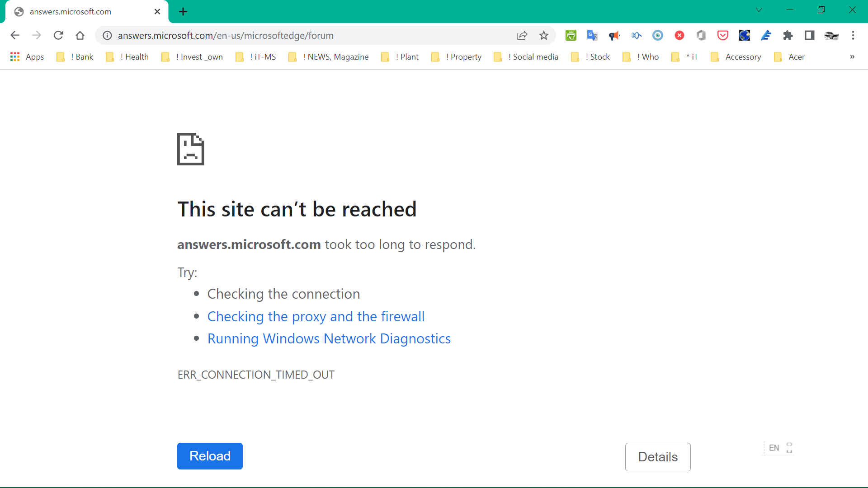Open the tab search dropdown arrow
This screenshot has height=488, width=868.
click(x=759, y=10)
